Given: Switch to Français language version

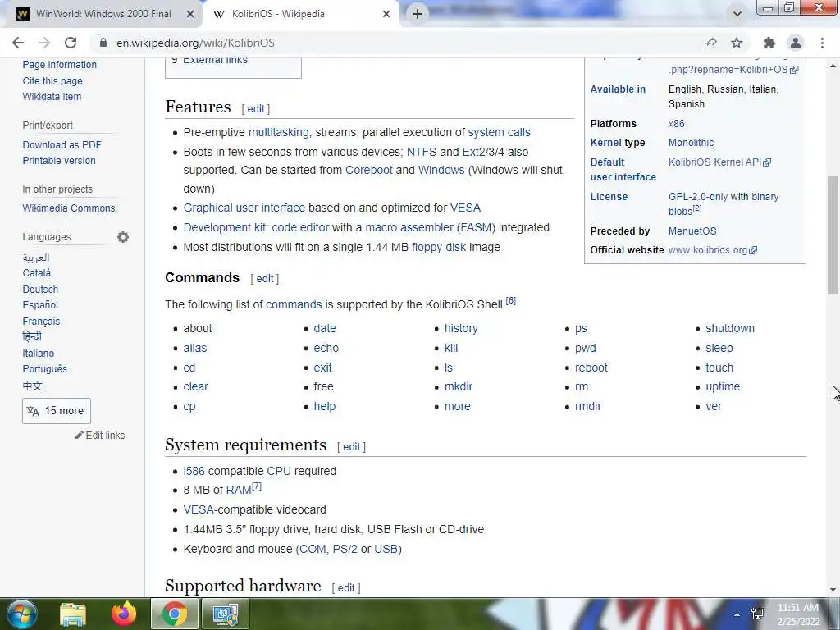Looking at the screenshot, I should coord(41,322).
